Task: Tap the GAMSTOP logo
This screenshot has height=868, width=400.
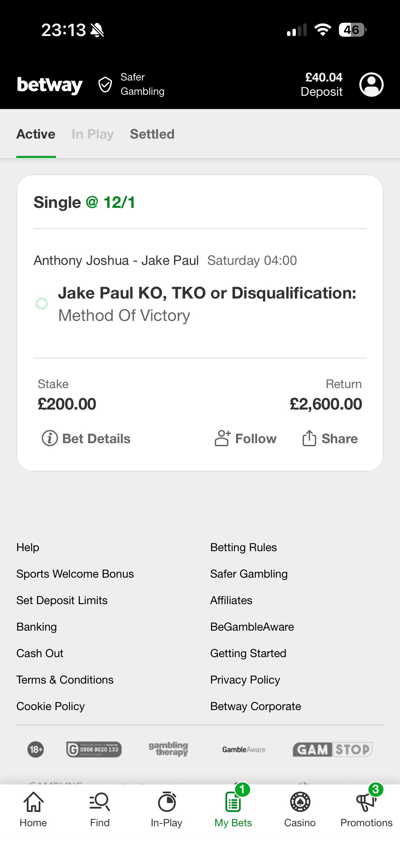Action: click(332, 749)
